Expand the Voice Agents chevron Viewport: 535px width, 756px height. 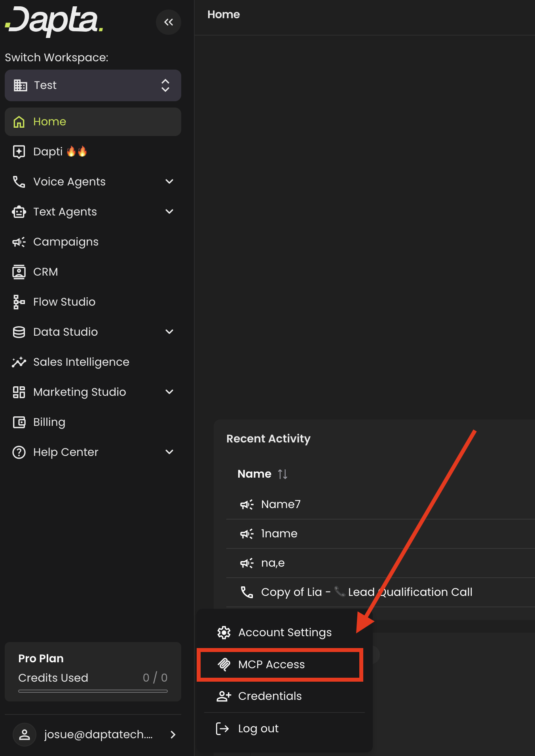pyautogui.click(x=169, y=182)
